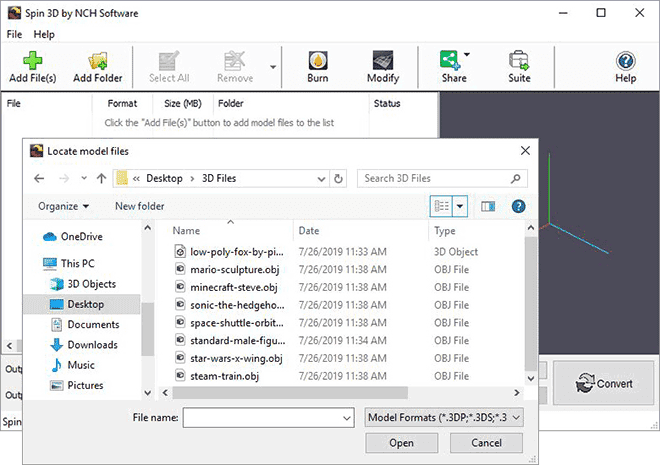Click the 3D object icon of low-poly-fox
The width and height of the screenshot is (660, 465).
(180, 251)
